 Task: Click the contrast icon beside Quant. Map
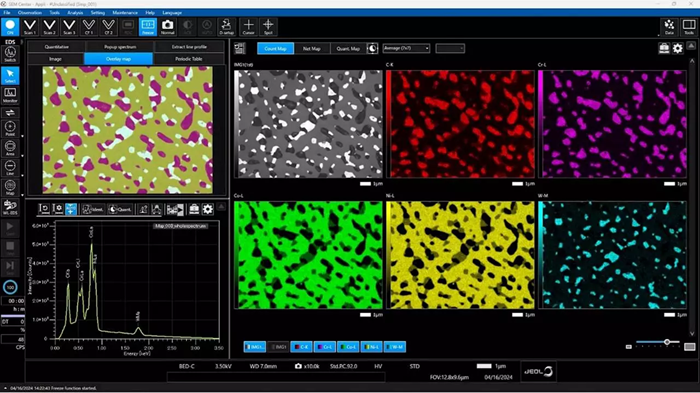coord(372,48)
